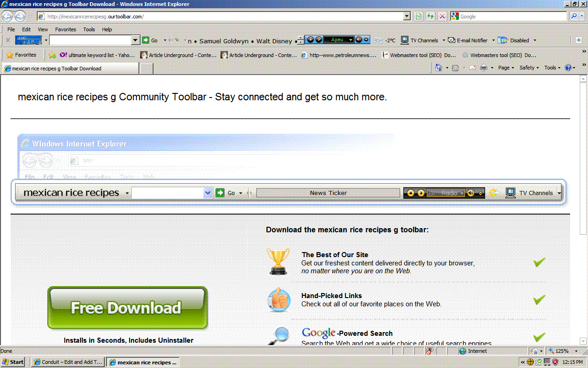This screenshot has height=368, width=588.
Task: Click the vertical scrollbar down arrow
Action: [583, 341]
